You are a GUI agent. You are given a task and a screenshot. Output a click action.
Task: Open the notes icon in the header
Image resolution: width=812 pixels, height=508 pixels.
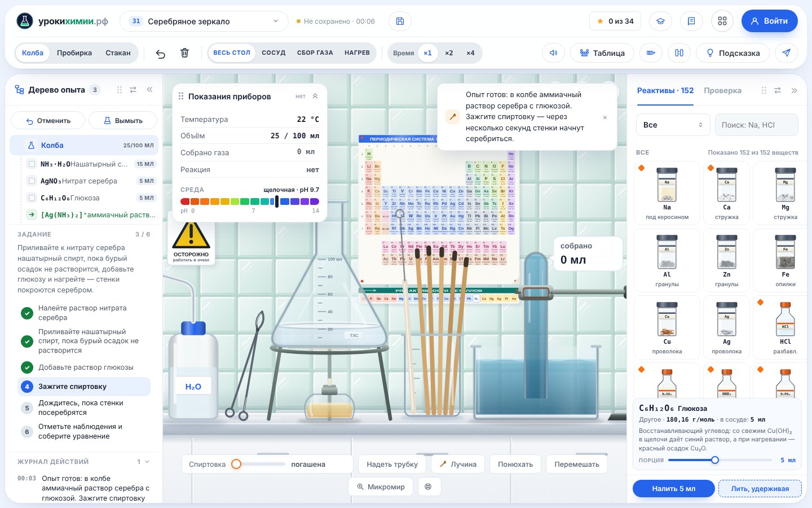[x=691, y=21]
